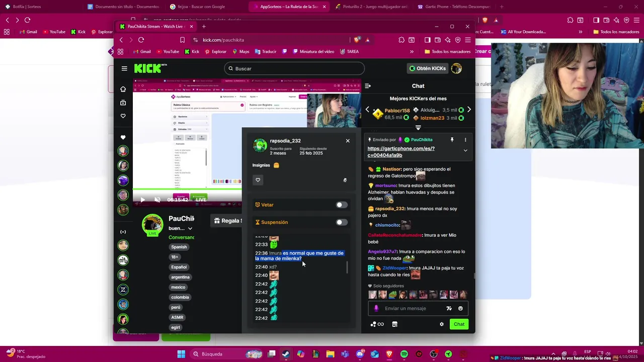Open the following heart sidebar icon

[x=123, y=116]
